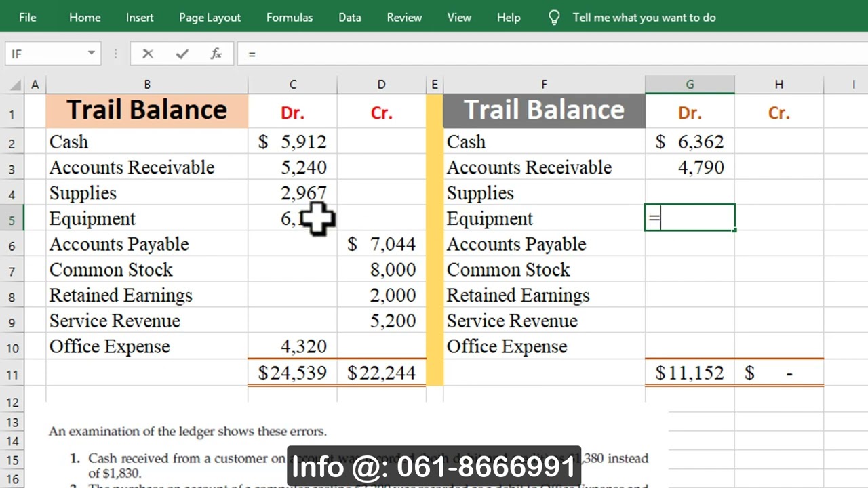Click 'Equipment' label in column B
Image resolution: width=868 pixels, height=488 pixels.
(x=92, y=220)
